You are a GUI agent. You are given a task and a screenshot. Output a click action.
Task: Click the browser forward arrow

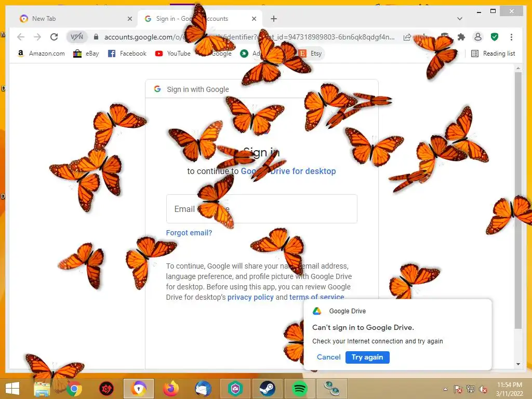(x=37, y=37)
